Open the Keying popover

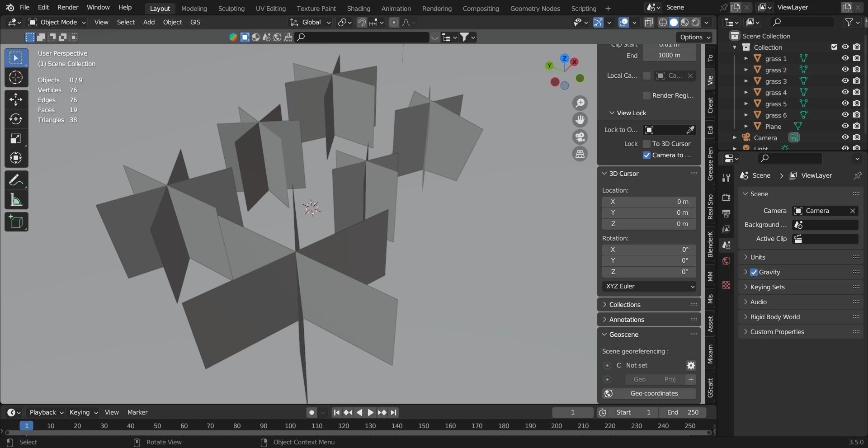coord(83,412)
